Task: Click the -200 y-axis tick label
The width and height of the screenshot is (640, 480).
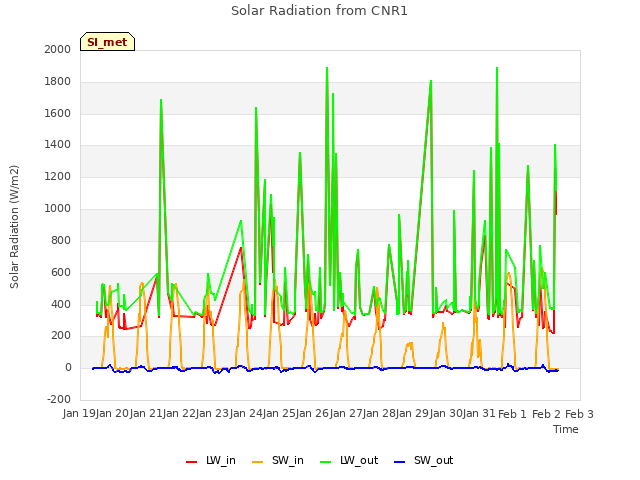Action: click(x=59, y=399)
